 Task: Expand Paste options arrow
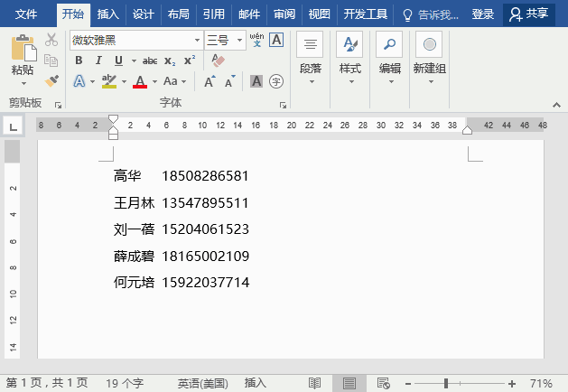pos(23,84)
